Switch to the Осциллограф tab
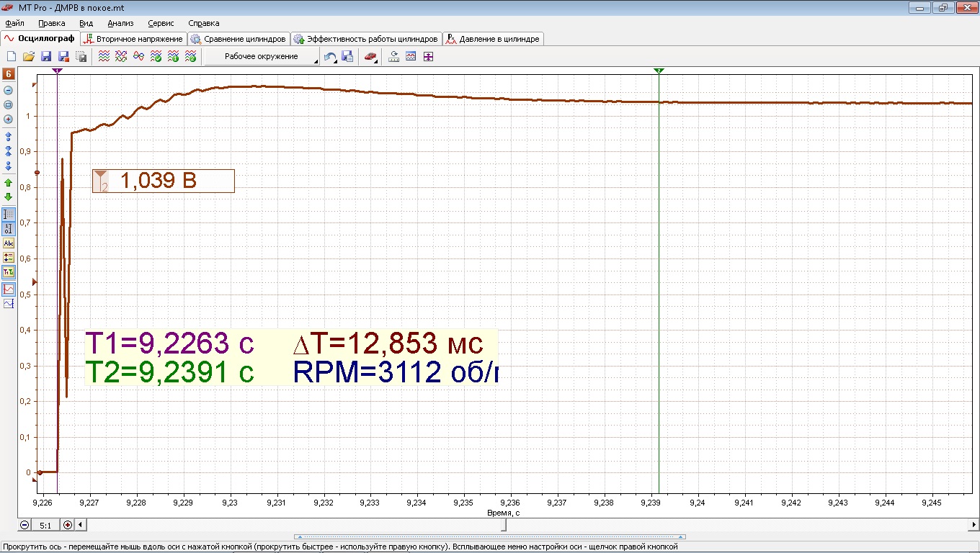This screenshot has height=553, width=980. [40, 38]
